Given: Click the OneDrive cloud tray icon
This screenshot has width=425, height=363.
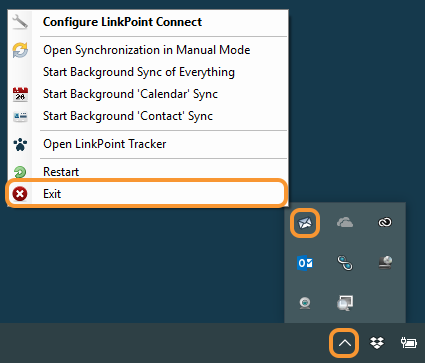Looking at the screenshot, I should tap(345, 222).
